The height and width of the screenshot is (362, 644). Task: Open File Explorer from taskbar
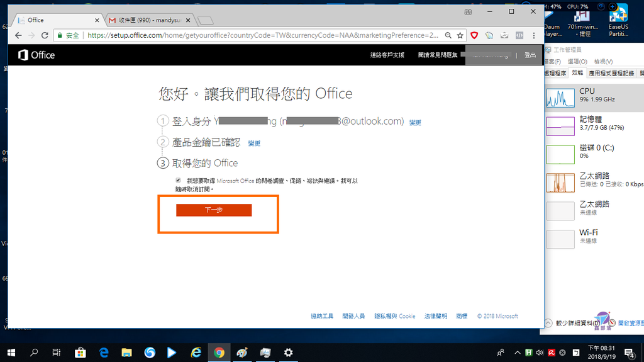point(126,353)
